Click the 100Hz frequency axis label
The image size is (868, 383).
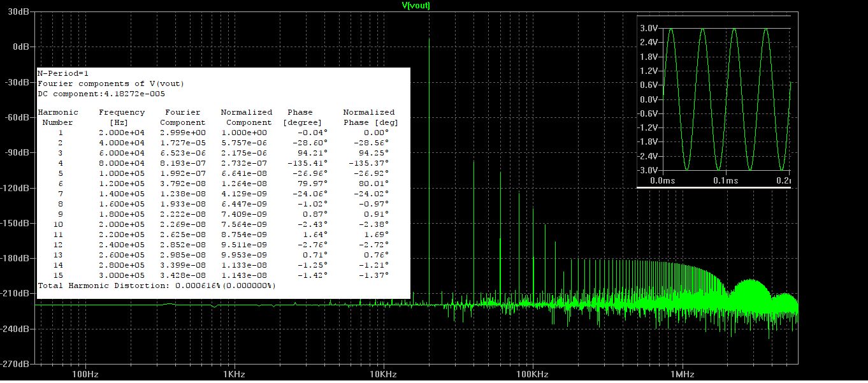tap(85, 373)
